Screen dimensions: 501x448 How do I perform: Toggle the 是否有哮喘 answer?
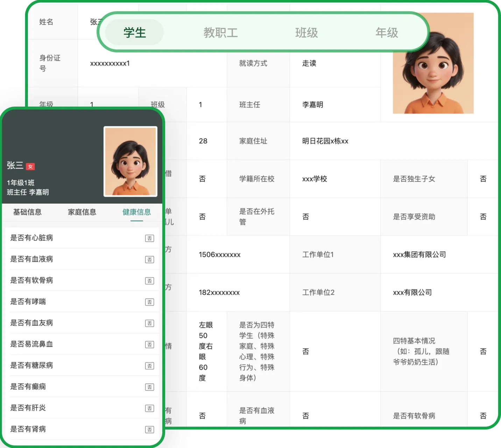[150, 302]
